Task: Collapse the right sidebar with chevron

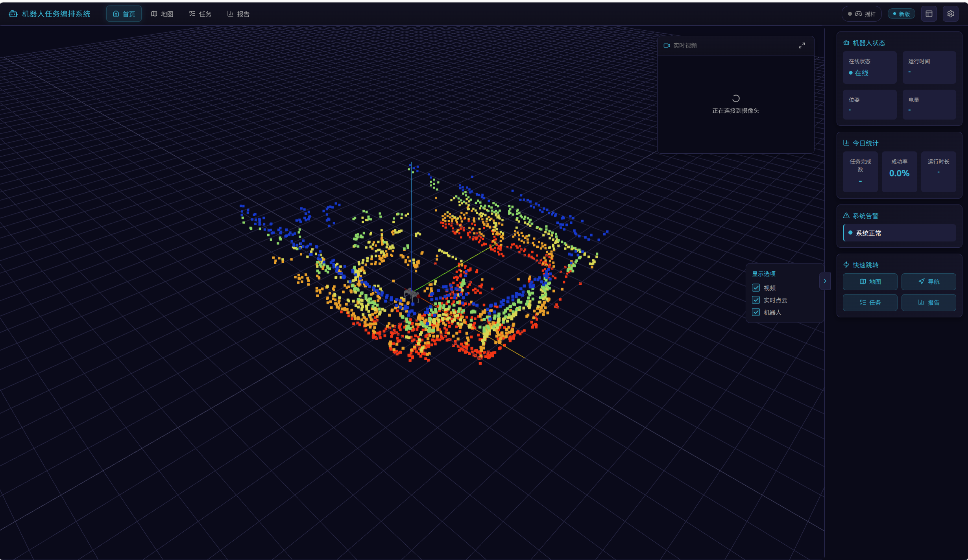Action: pos(825,281)
